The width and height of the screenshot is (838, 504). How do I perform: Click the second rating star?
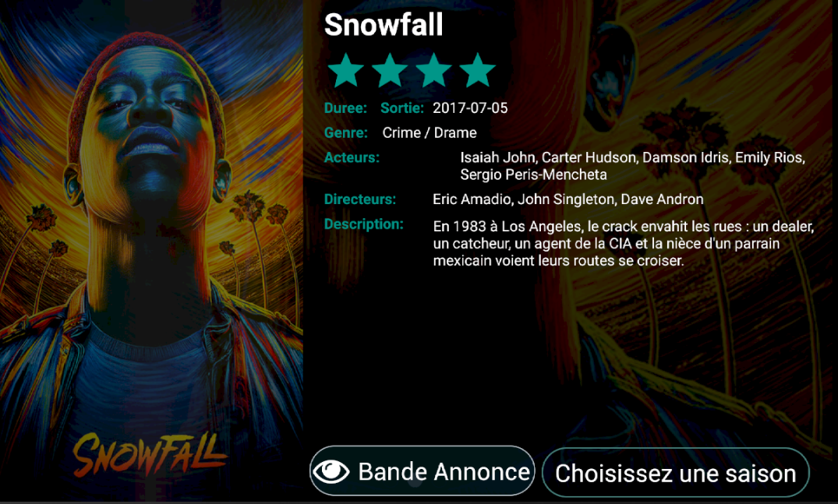coord(390,70)
